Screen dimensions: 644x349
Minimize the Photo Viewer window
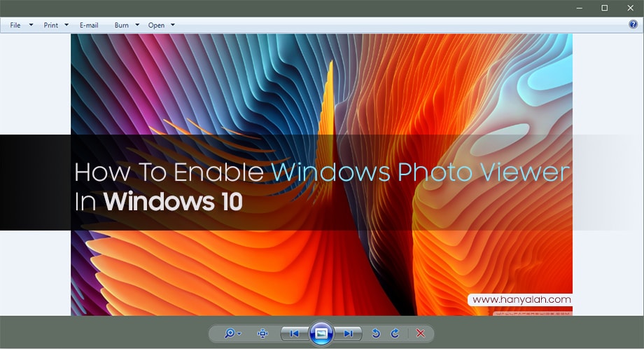(x=580, y=8)
